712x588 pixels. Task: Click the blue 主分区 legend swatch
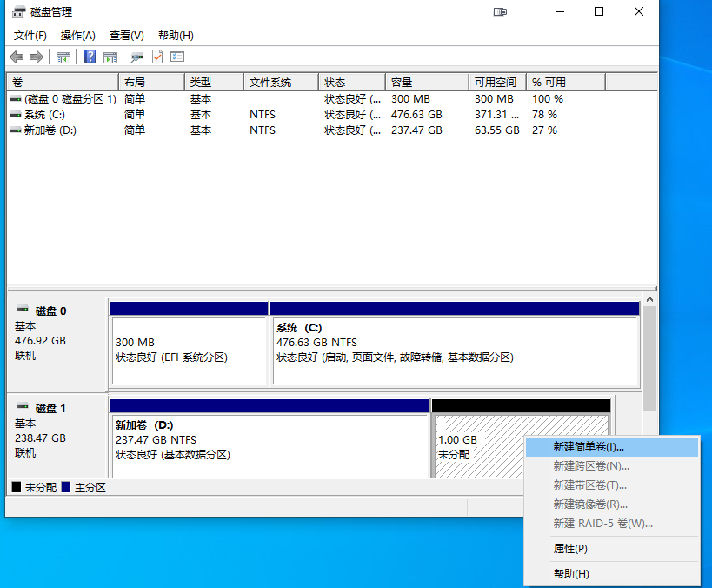coord(66,487)
